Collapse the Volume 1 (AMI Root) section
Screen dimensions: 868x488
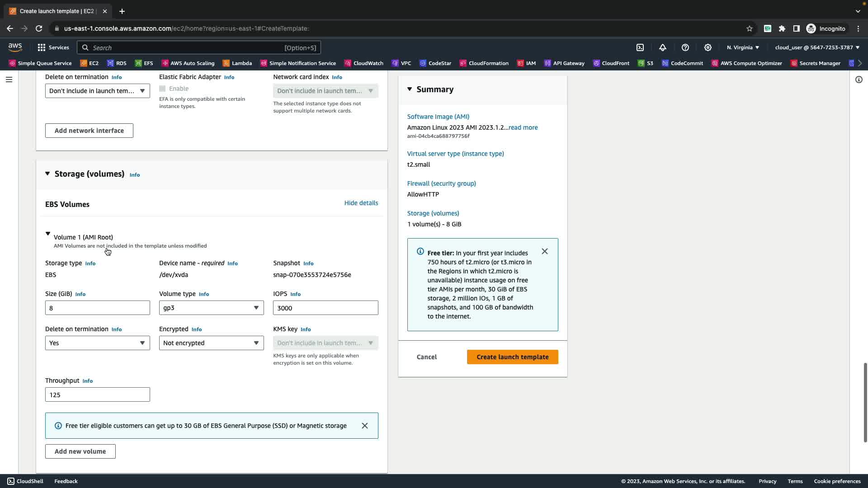click(x=48, y=234)
